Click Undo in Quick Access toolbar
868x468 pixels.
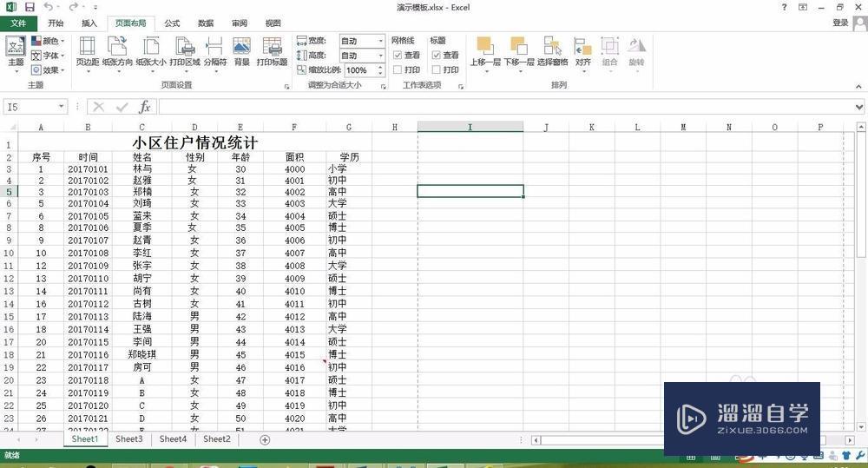48,7
